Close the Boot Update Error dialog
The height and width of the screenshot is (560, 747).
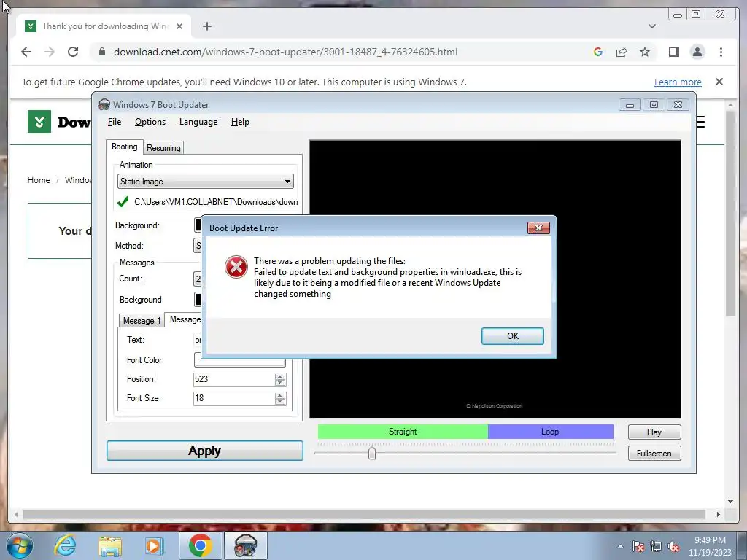pyautogui.click(x=538, y=227)
